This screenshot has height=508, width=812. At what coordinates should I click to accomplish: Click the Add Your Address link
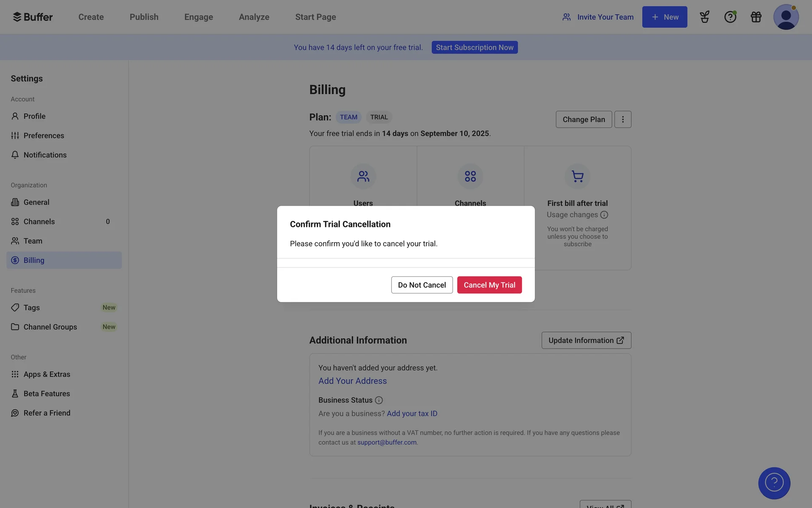click(352, 381)
